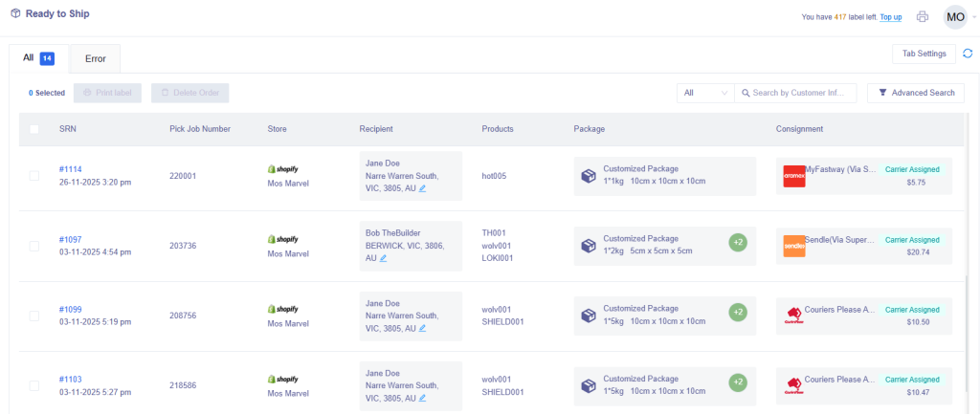The width and height of the screenshot is (980, 414).
Task: Click the printer icon near Top up
Action: point(923,16)
